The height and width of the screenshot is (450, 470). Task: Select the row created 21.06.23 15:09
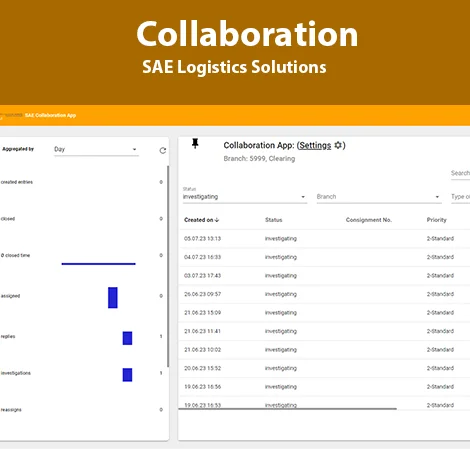(x=324, y=313)
